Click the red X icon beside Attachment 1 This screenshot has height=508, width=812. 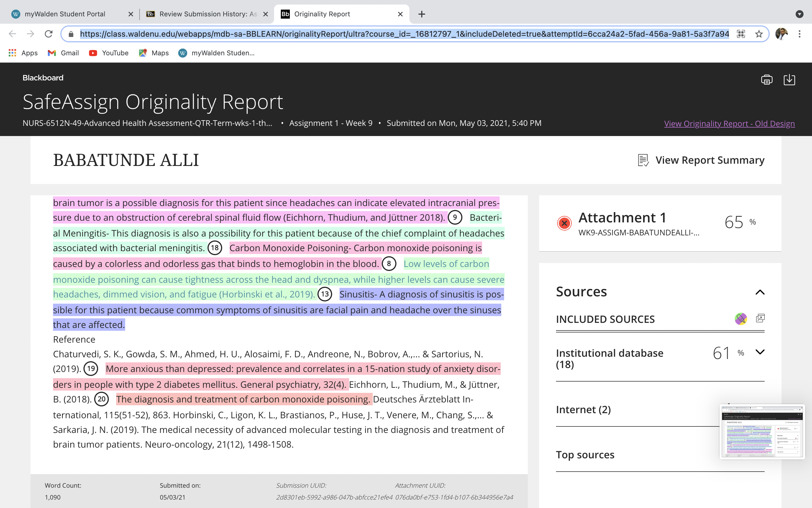tap(564, 223)
